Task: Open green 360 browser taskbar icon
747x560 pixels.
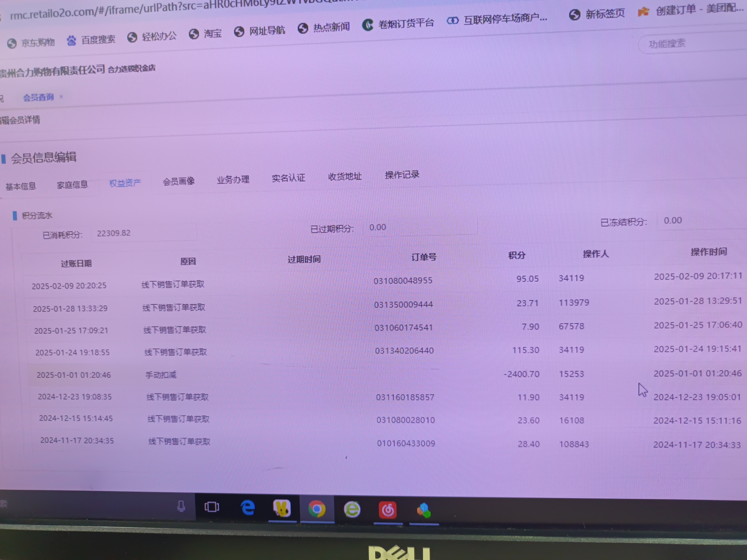Action: [x=352, y=509]
